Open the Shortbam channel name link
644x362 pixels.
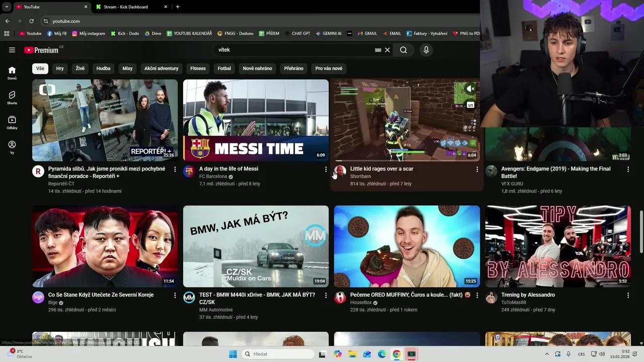click(x=360, y=176)
